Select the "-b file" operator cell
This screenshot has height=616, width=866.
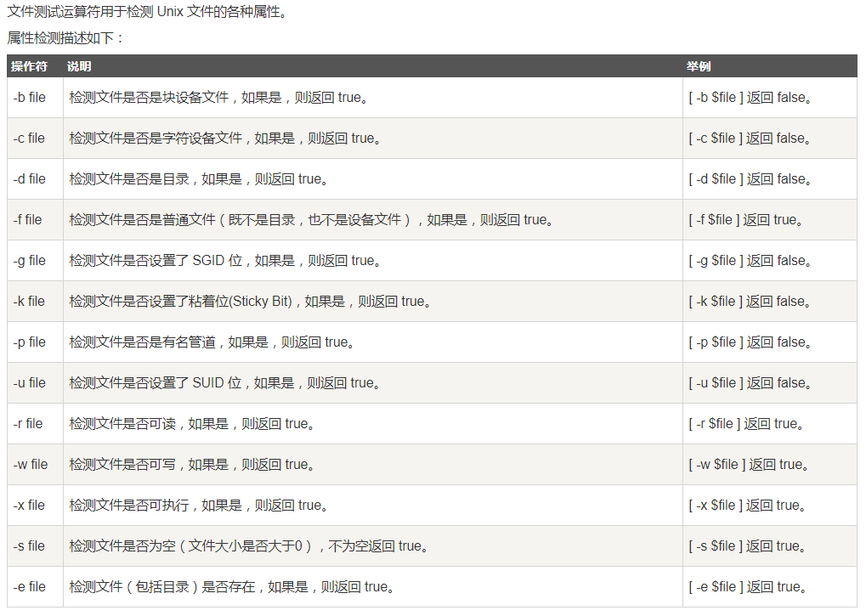(x=30, y=98)
